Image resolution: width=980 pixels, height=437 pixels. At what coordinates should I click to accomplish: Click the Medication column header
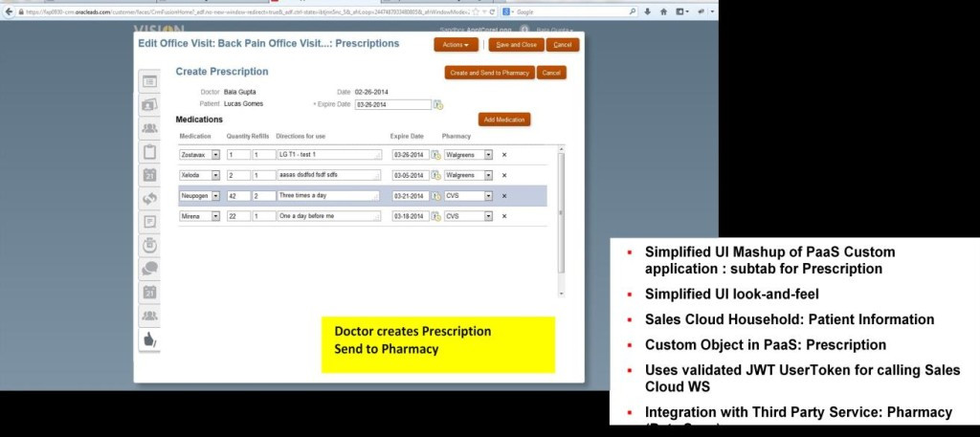point(195,136)
